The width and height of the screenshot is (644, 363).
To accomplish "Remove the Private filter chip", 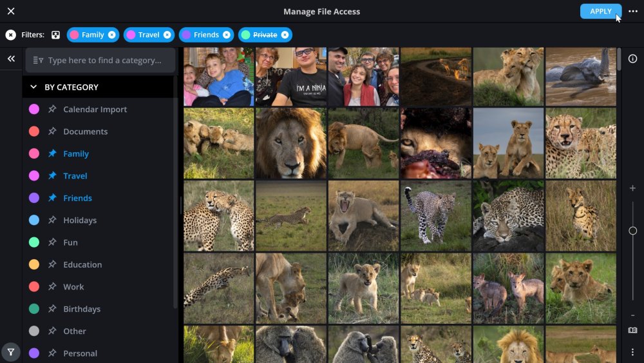I will point(285,35).
